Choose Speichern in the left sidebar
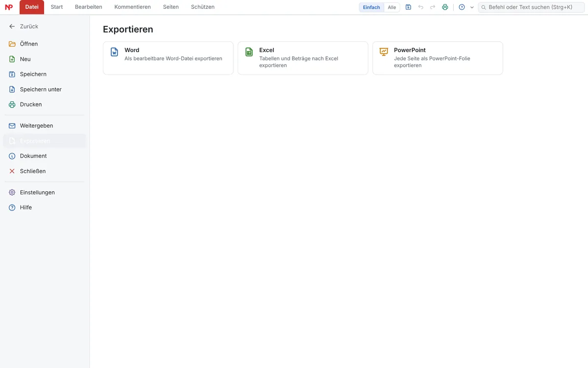588x368 pixels. click(45, 74)
